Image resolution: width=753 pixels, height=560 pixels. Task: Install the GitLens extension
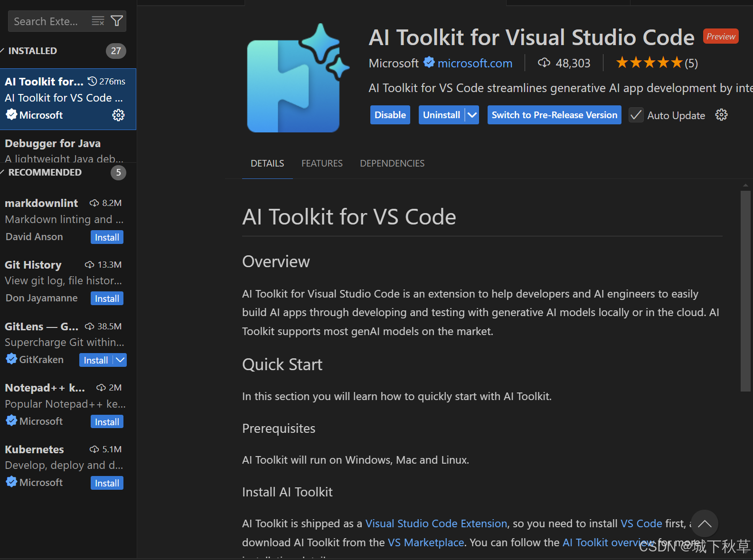96,360
